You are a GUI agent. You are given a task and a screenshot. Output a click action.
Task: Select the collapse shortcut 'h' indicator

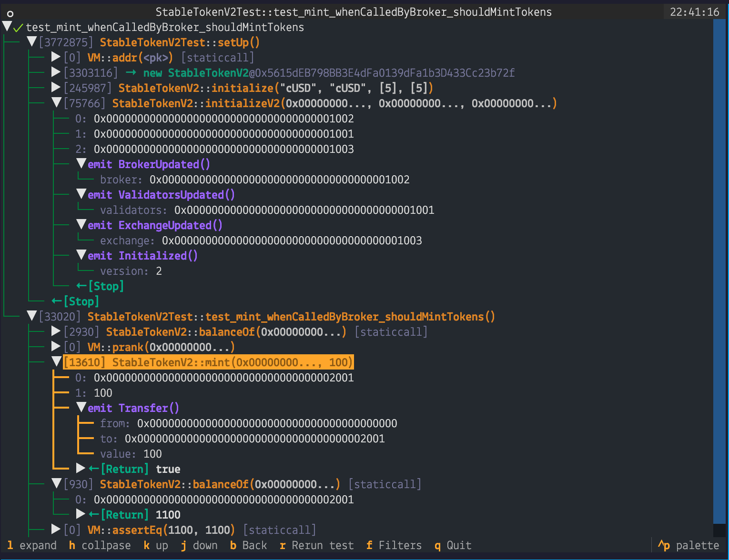click(x=71, y=545)
